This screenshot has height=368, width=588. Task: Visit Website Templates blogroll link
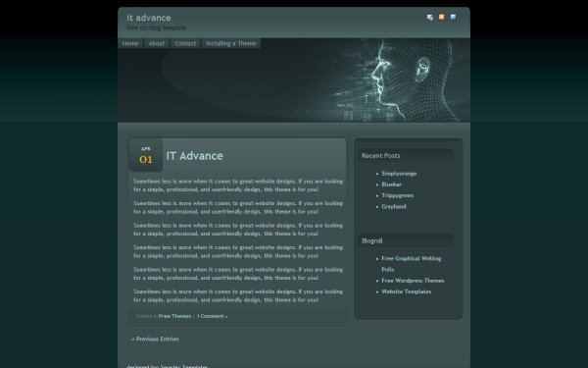pyautogui.click(x=407, y=291)
